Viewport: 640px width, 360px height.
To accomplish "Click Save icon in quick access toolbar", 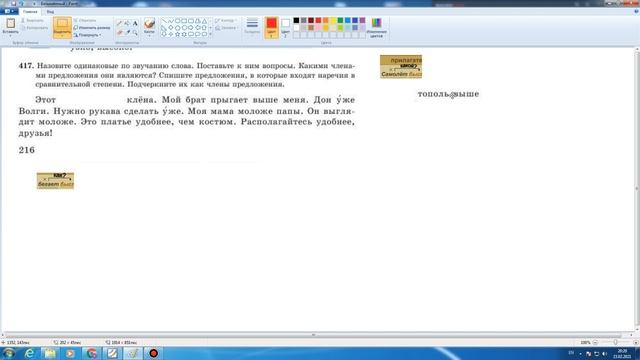I will tap(13, 3).
